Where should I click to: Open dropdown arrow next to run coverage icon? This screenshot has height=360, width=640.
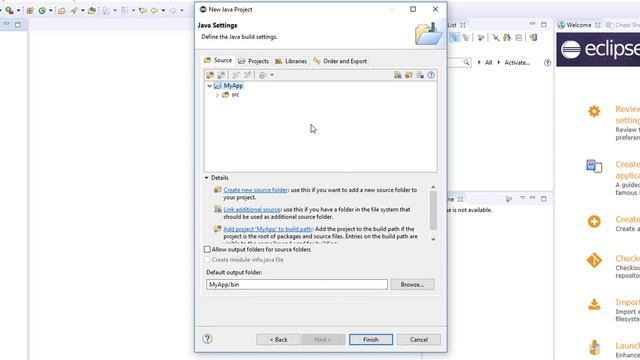tap(18, 11)
